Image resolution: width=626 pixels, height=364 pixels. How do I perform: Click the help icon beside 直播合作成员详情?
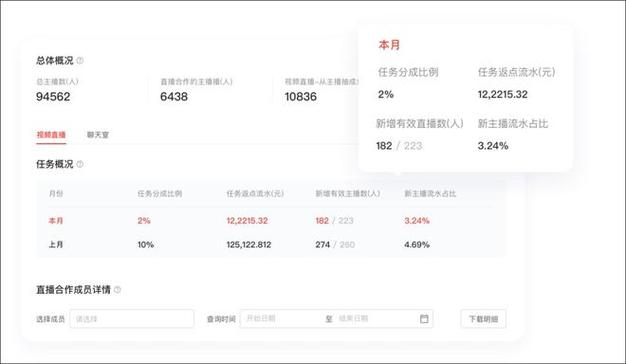point(117,290)
